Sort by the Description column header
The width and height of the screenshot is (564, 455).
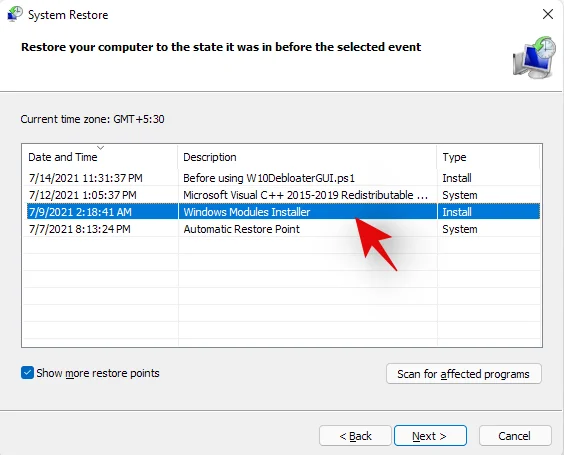tap(308, 157)
